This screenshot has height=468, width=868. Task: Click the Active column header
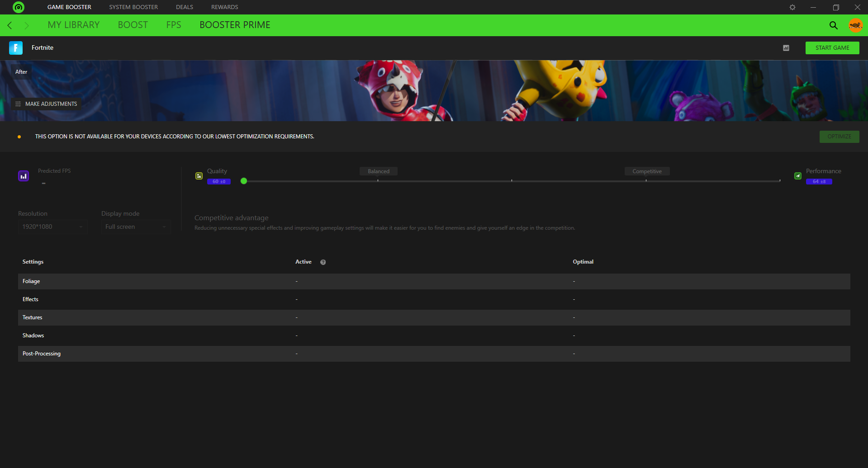click(304, 262)
